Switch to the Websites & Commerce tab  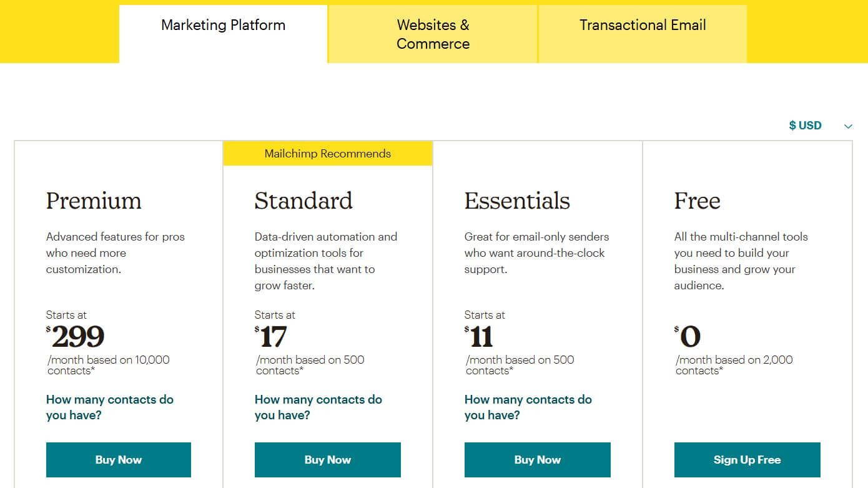click(x=432, y=34)
